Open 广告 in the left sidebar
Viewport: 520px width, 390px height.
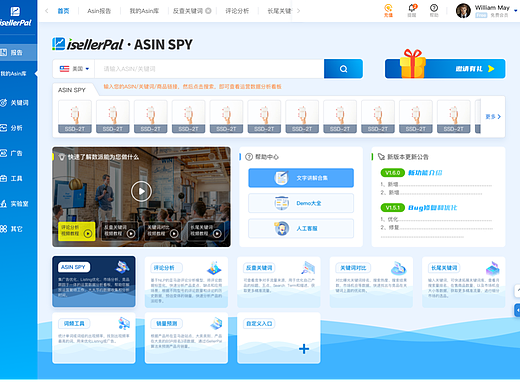[x=12, y=153]
